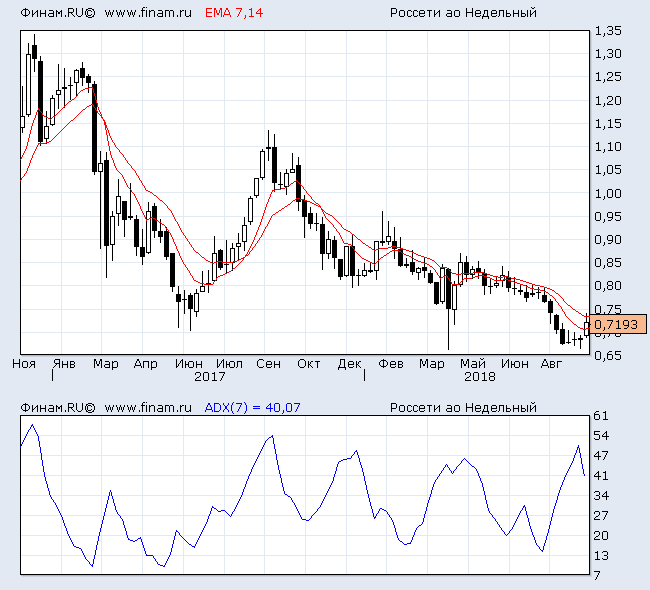Click the 'Авг' month label on the time axis

(551, 364)
